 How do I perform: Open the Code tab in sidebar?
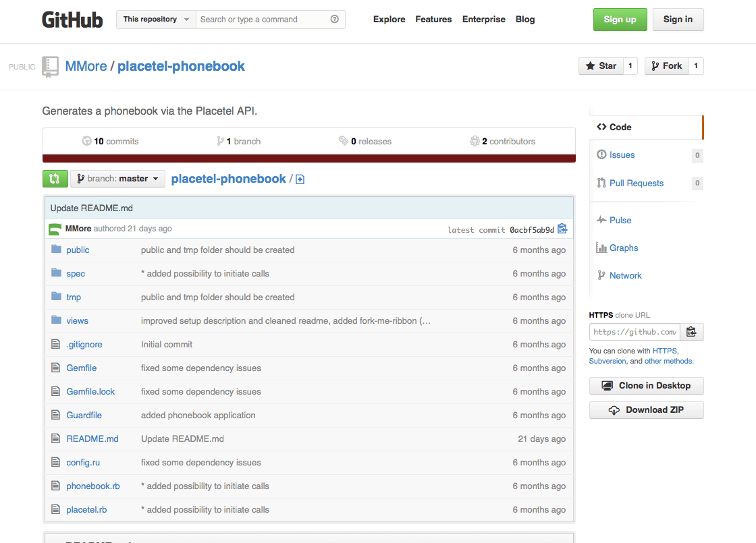[x=645, y=127]
